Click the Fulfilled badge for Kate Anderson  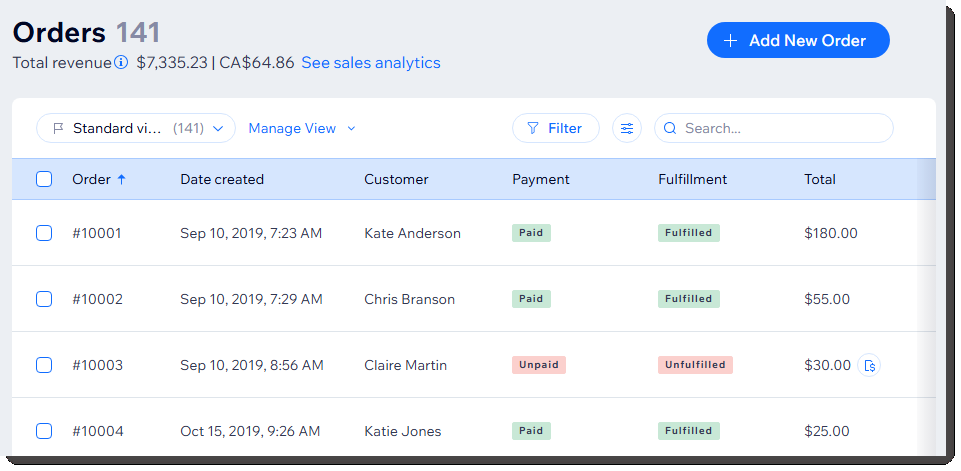tap(689, 233)
